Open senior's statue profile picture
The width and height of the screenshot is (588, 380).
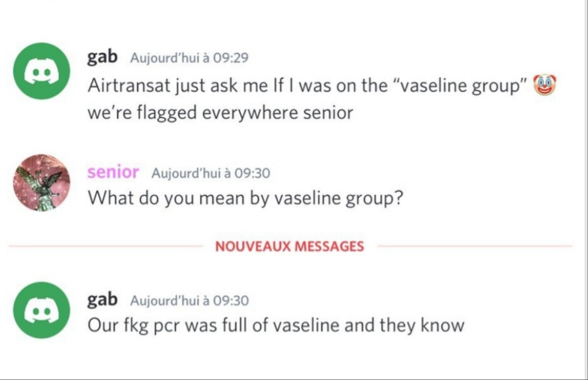click(x=42, y=182)
